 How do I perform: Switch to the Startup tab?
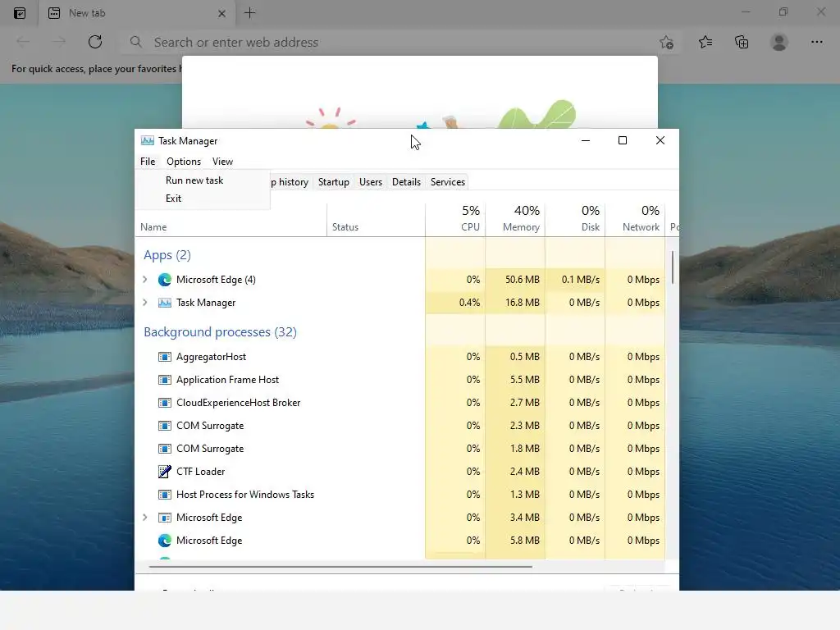(x=333, y=182)
